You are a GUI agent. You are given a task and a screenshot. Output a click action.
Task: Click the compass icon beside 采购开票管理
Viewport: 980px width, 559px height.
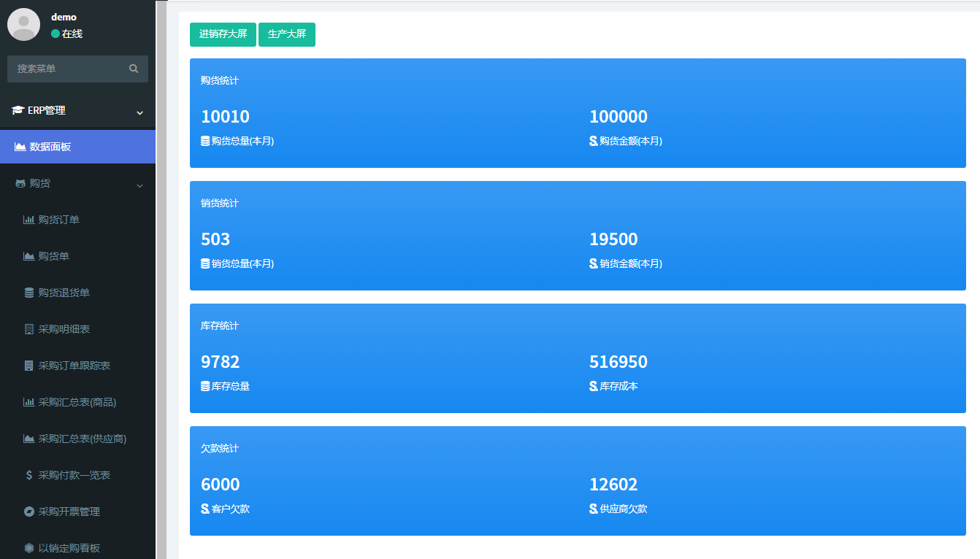[x=28, y=512]
